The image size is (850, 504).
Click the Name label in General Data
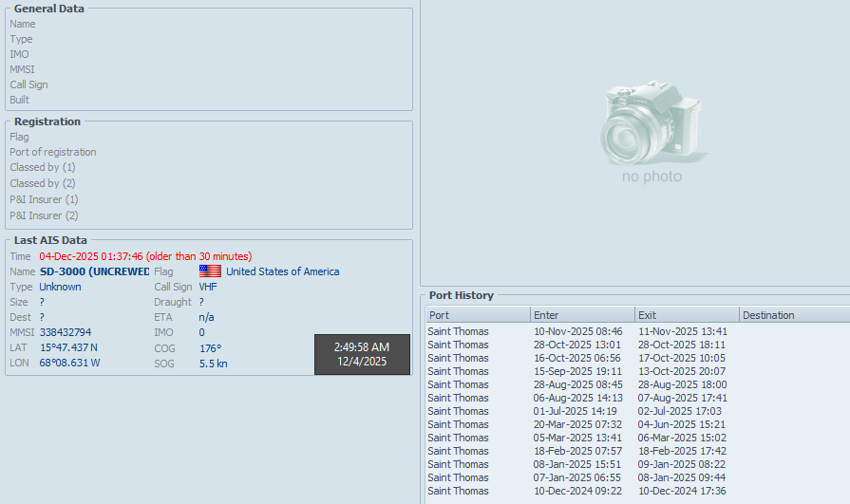tap(22, 24)
